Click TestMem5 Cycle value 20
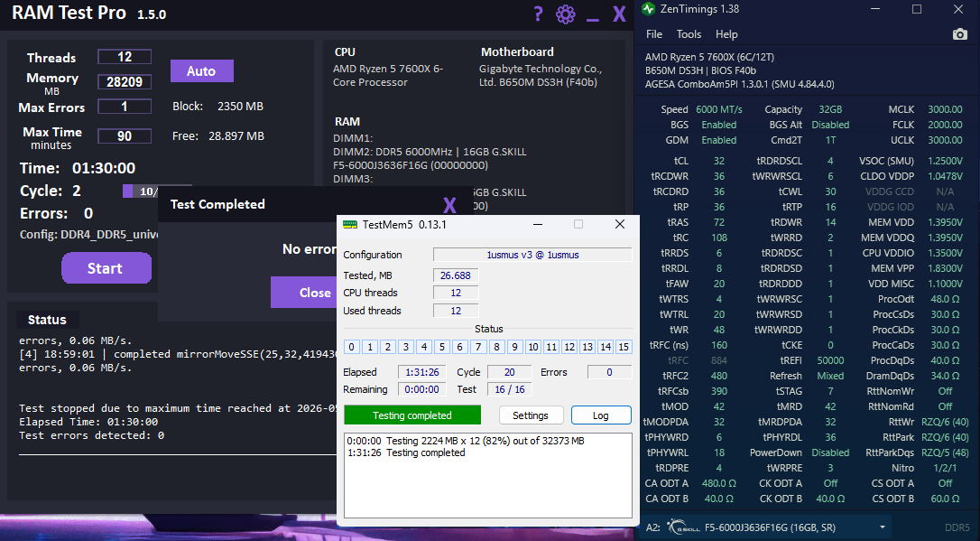980x541 pixels. point(509,372)
